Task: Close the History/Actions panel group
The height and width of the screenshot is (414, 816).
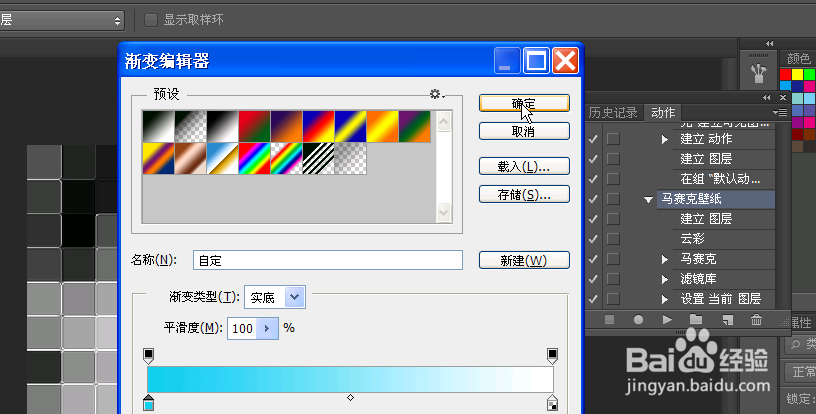Action: click(x=783, y=97)
